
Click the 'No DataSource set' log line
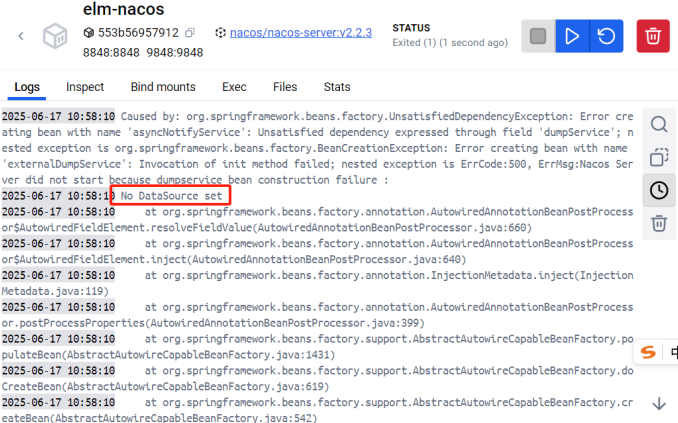tap(171, 196)
